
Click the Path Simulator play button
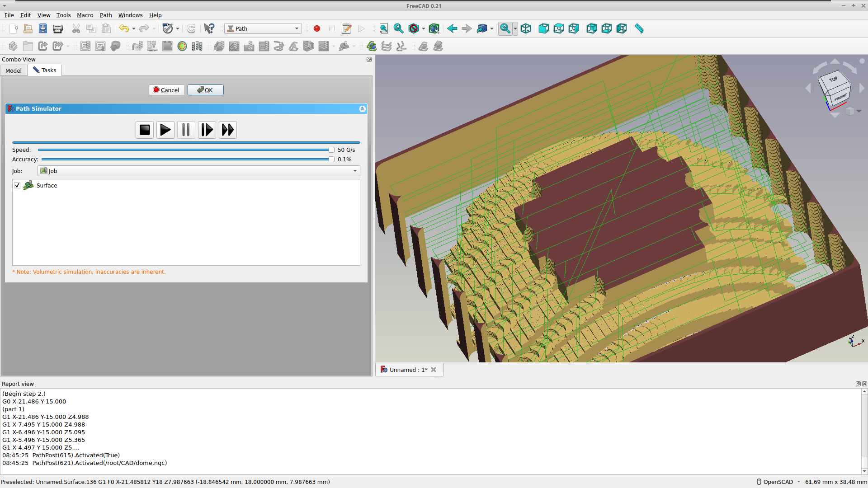pos(165,129)
